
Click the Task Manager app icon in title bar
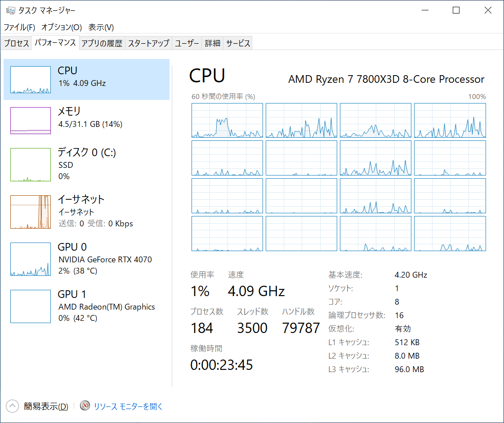point(10,10)
